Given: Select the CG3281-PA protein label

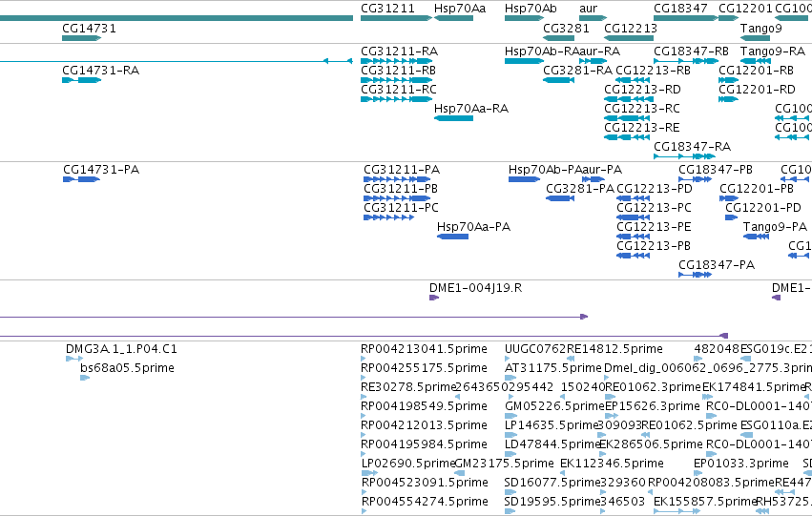Looking at the screenshot, I should click(x=580, y=189).
